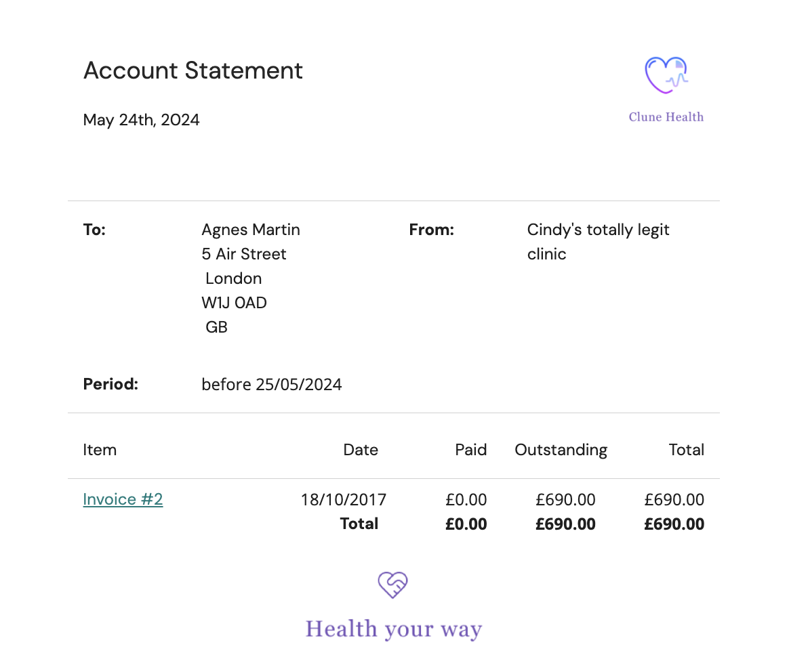This screenshot has width=789, height=672.
Task: Click the period value before 25/05/2024
Action: pyautogui.click(x=272, y=385)
